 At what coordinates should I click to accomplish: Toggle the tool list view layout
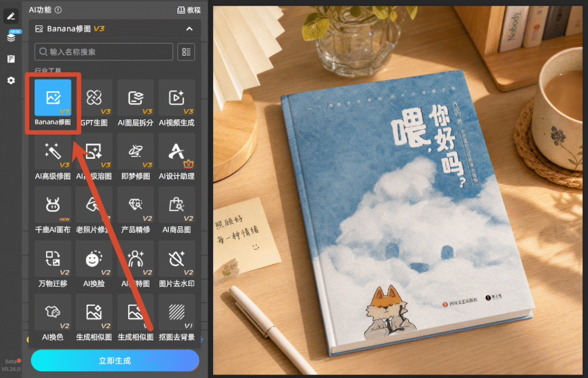tap(187, 52)
